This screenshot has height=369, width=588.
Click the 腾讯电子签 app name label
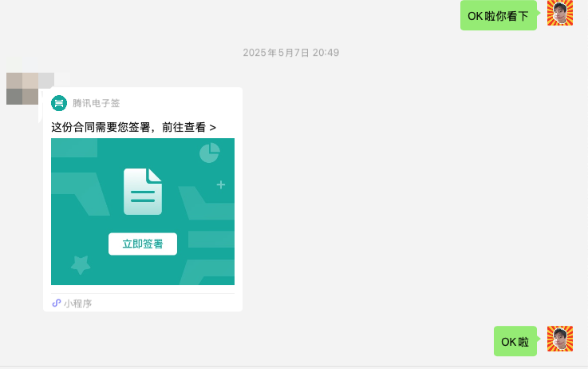pos(96,103)
